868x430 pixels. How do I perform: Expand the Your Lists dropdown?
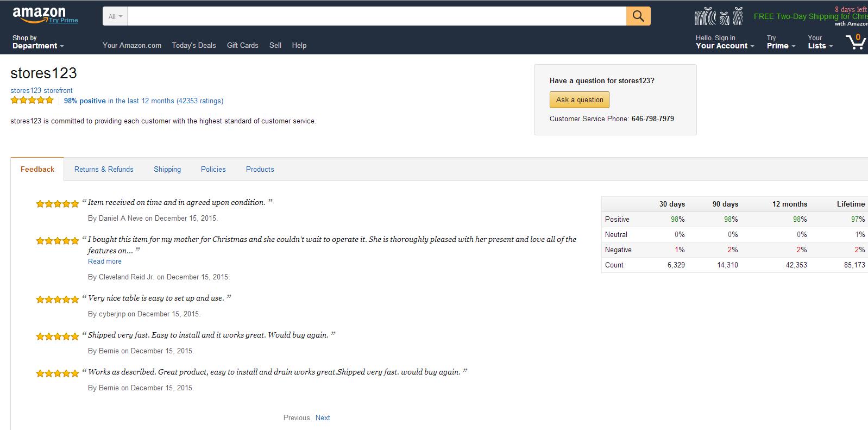click(x=820, y=42)
